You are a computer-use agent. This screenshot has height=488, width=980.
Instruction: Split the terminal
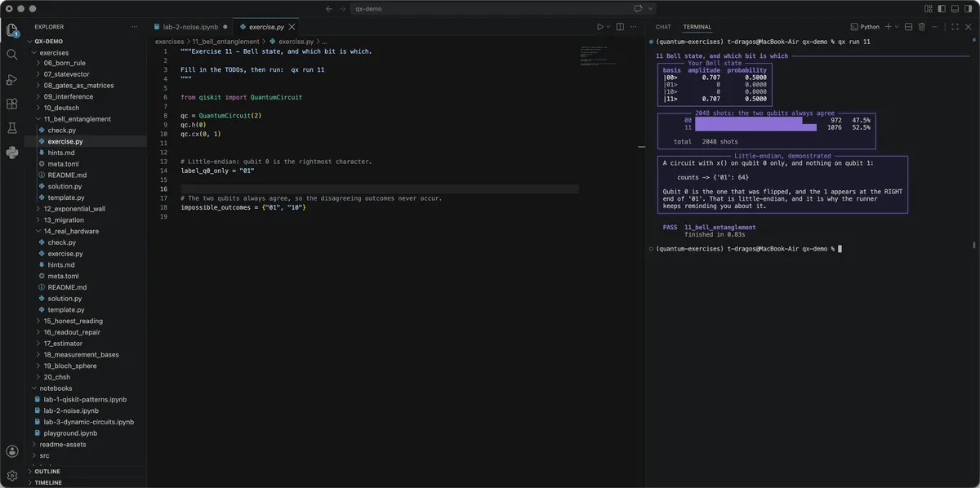(x=908, y=27)
